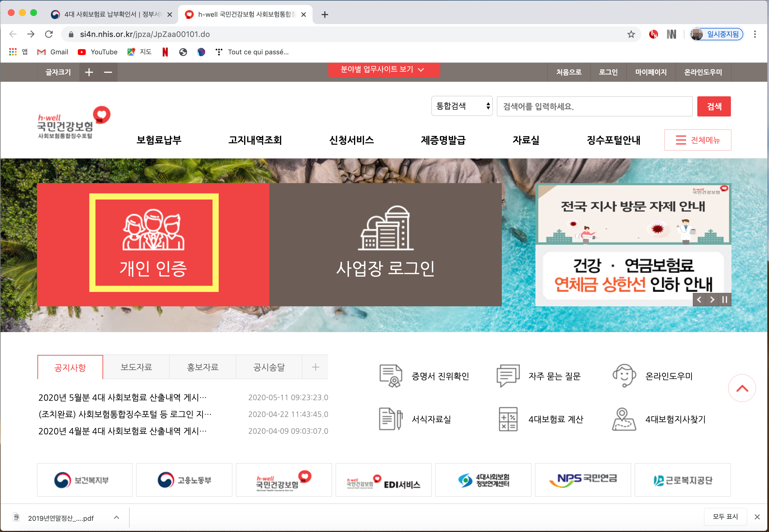Screen dimensions: 769x532
Task: Click the 사업장 로그인 building icon
Action: click(x=386, y=228)
